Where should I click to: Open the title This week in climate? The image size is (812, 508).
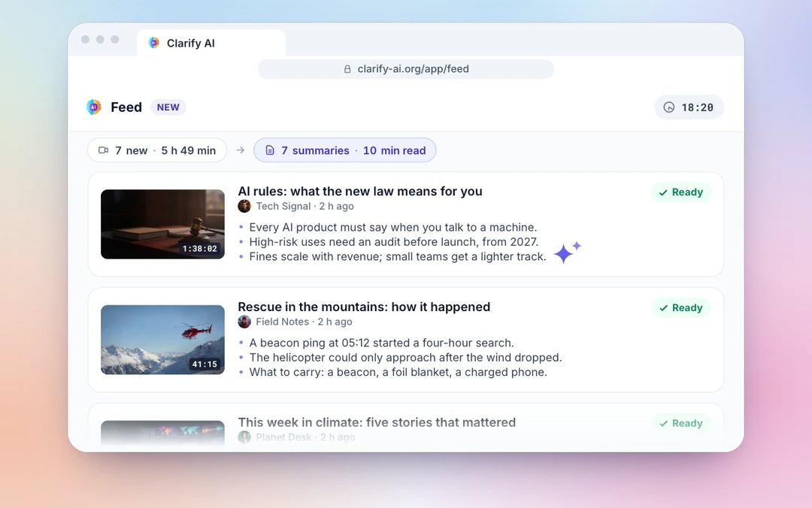pos(377,422)
